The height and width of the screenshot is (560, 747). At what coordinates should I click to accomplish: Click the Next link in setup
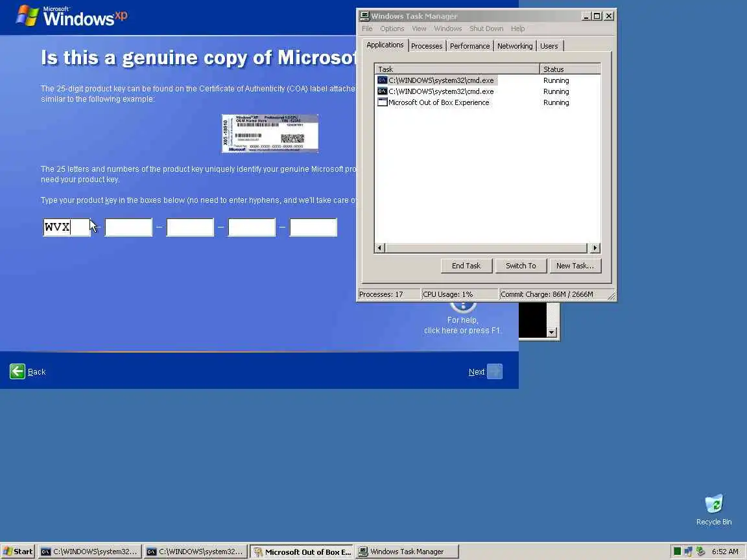pyautogui.click(x=476, y=372)
